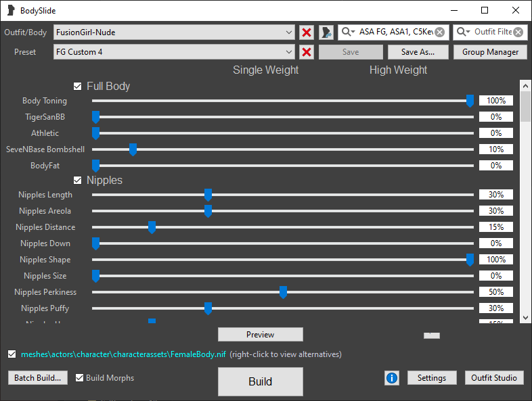This screenshot has height=401, width=532.
Task: Clear the ASA FG group filter text
Action: (440, 32)
